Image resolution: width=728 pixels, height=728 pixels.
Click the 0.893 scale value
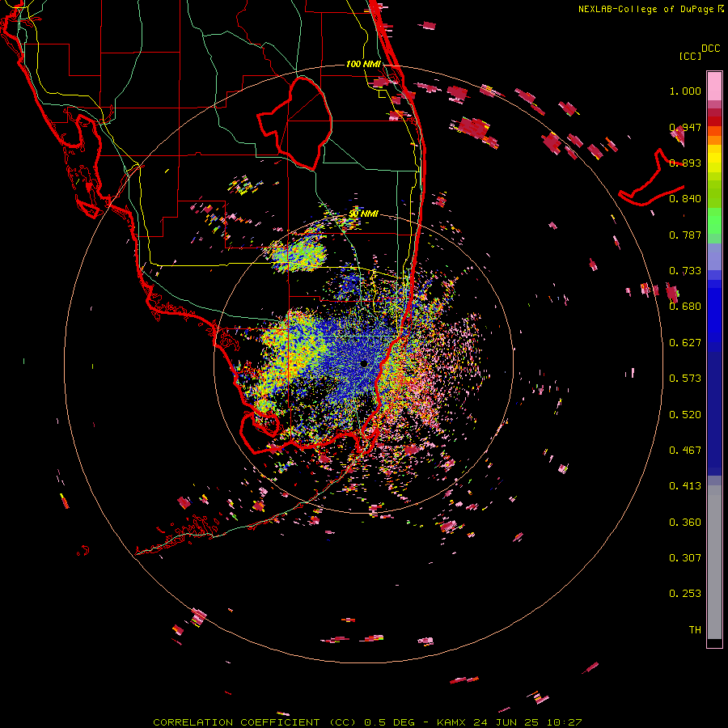[x=685, y=163]
